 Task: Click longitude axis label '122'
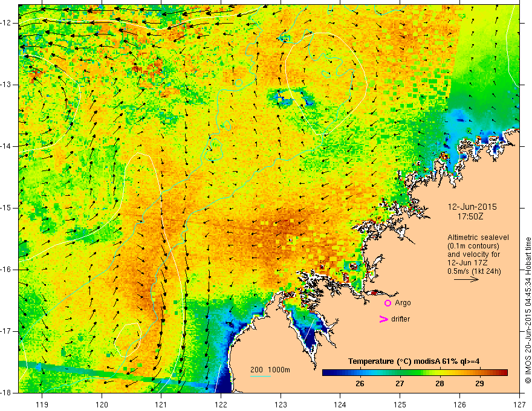point(221,404)
